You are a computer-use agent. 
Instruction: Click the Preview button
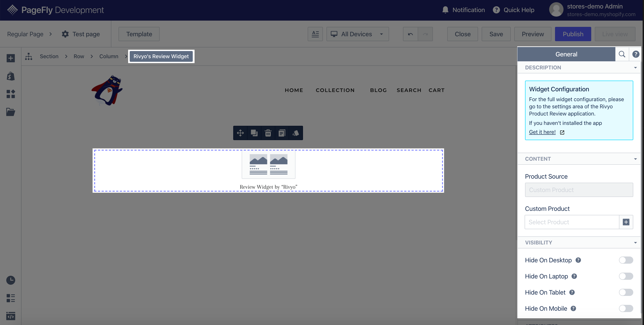pyautogui.click(x=533, y=34)
